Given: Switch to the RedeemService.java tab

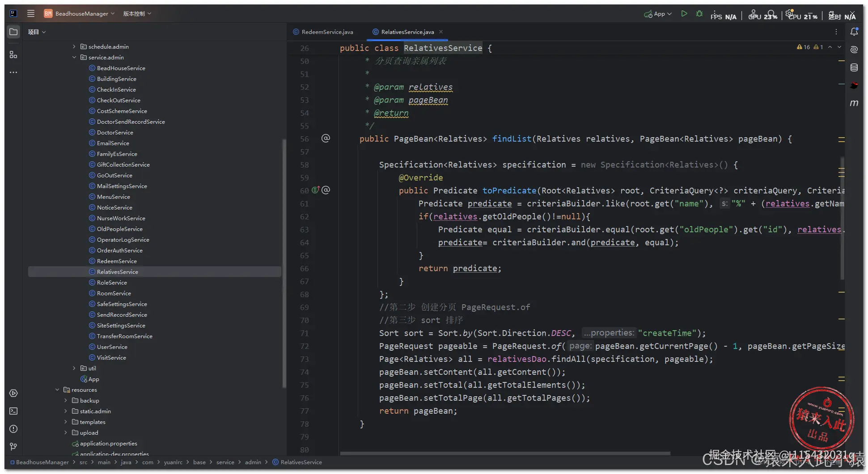Looking at the screenshot, I should [x=323, y=32].
